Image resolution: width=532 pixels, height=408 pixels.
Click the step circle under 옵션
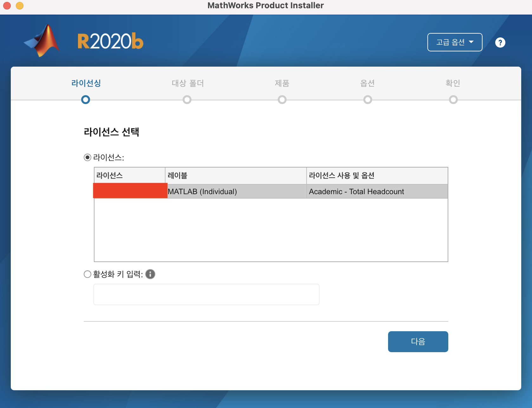tap(367, 100)
